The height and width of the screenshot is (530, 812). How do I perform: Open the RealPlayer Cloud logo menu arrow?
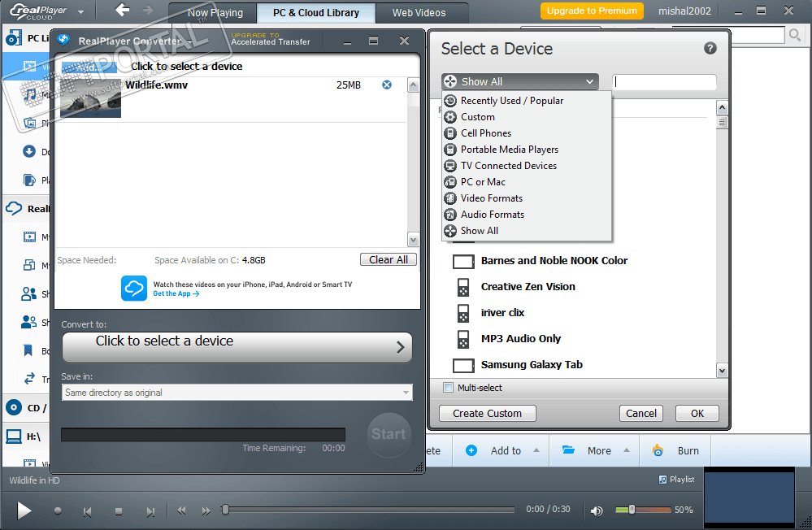[80, 11]
